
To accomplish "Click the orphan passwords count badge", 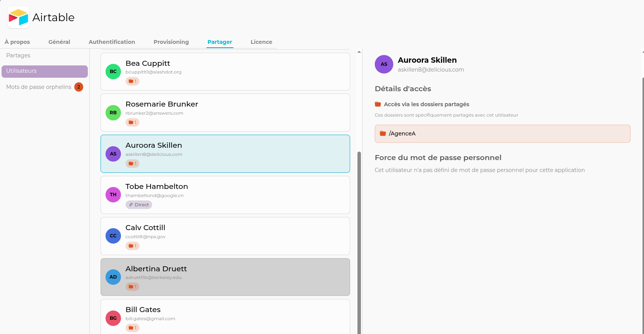I will pyautogui.click(x=79, y=87).
